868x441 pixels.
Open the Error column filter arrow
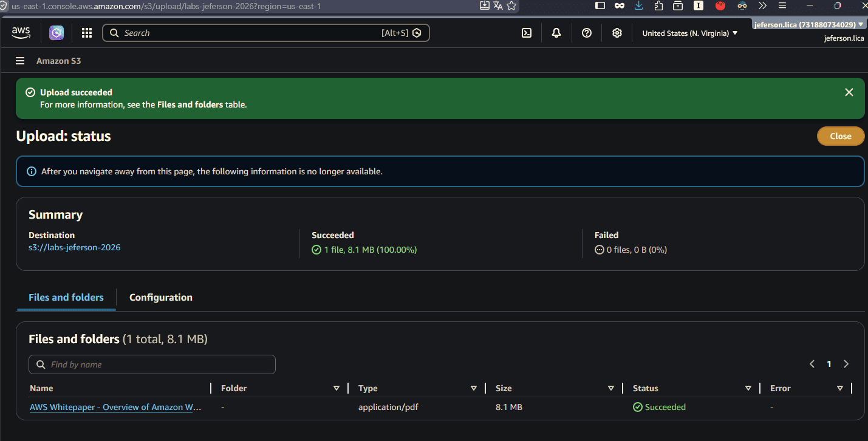point(840,388)
